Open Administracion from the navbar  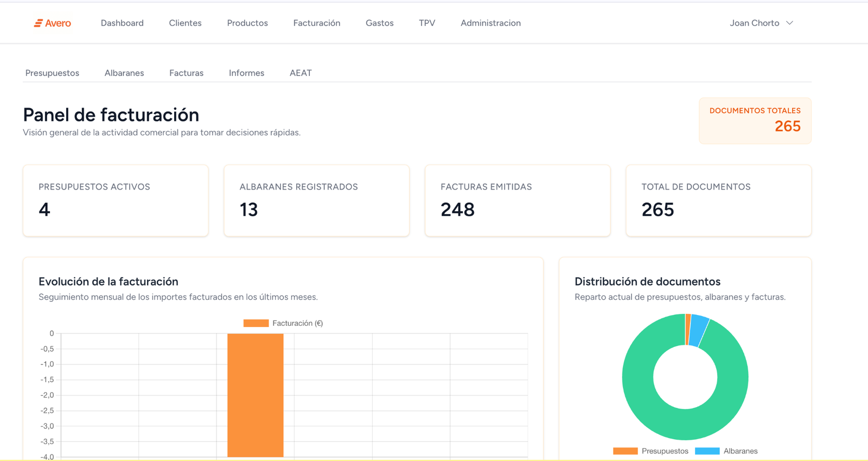tap(490, 23)
